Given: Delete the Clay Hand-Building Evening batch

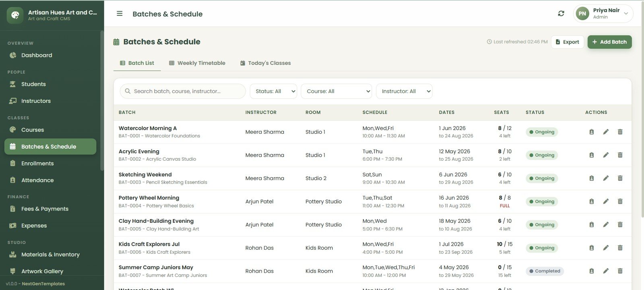Looking at the screenshot, I should (620, 225).
